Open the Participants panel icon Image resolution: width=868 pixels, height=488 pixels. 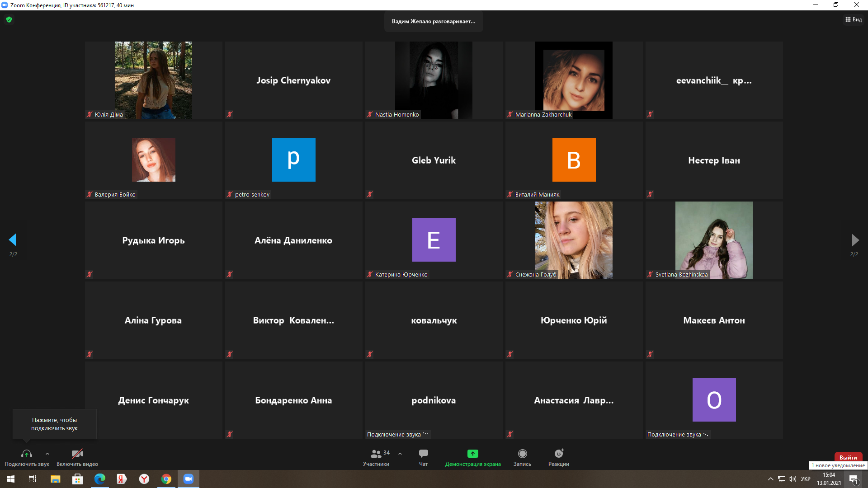tap(376, 454)
